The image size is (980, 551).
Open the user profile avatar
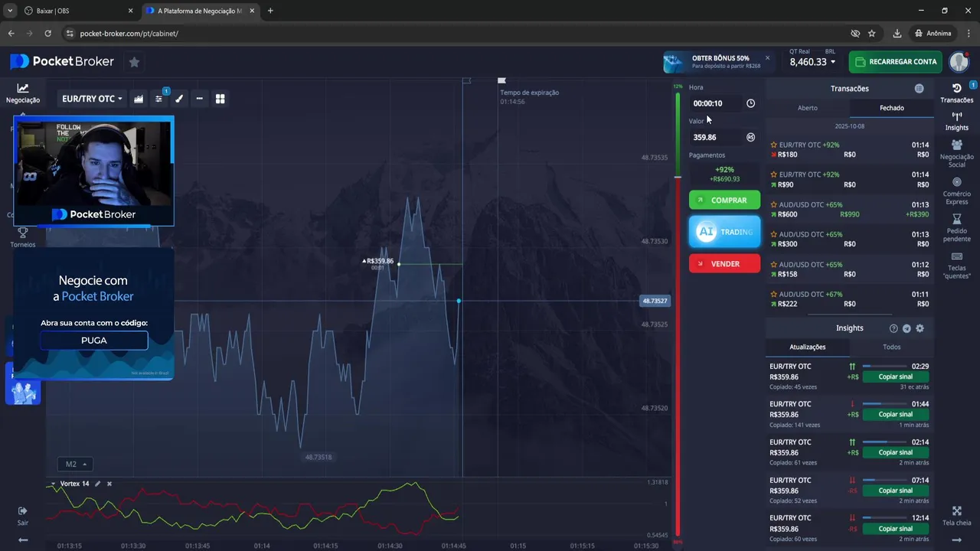[x=959, y=62]
